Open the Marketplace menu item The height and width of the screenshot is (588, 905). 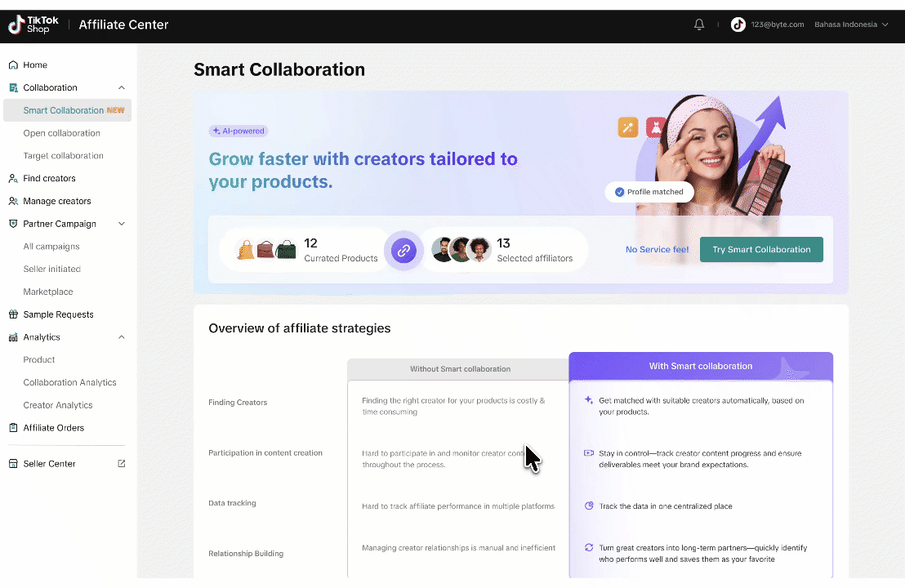click(x=48, y=292)
